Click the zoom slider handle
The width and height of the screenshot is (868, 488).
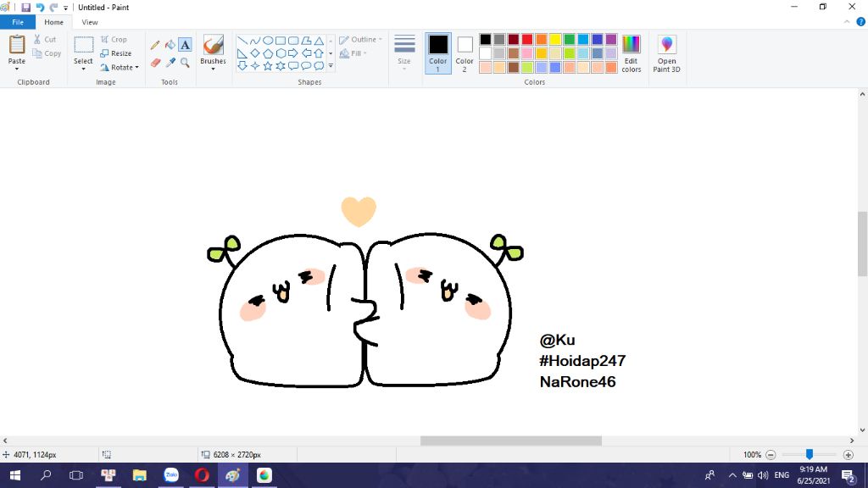(810, 454)
